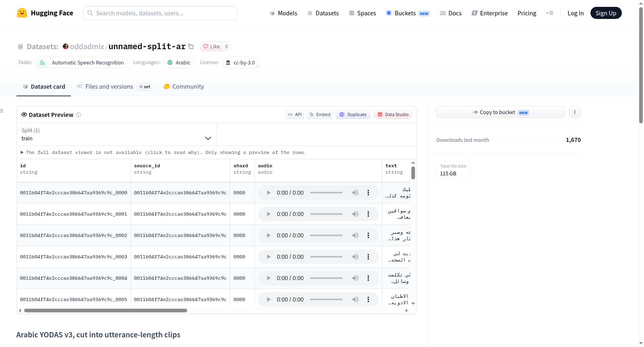Image resolution: width=644 pixels, height=347 pixels.
Task: Expand the Split train dropdown
Action: point(117,134)
